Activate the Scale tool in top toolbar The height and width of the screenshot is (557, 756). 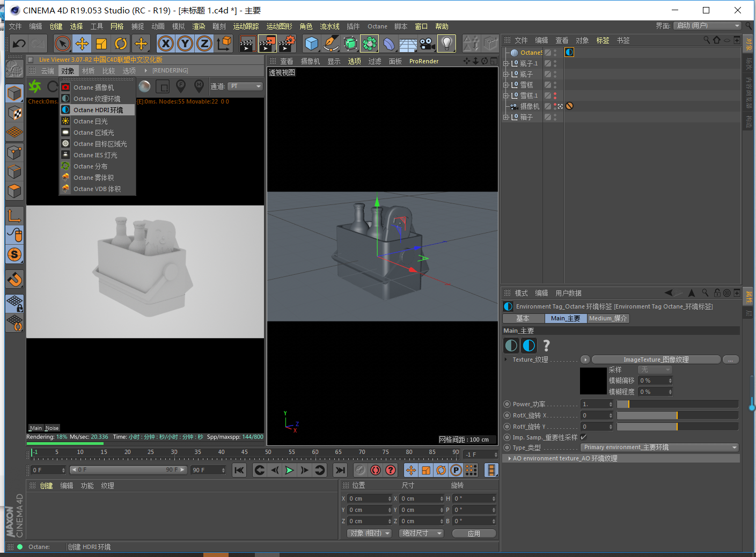tap(101, 43)
